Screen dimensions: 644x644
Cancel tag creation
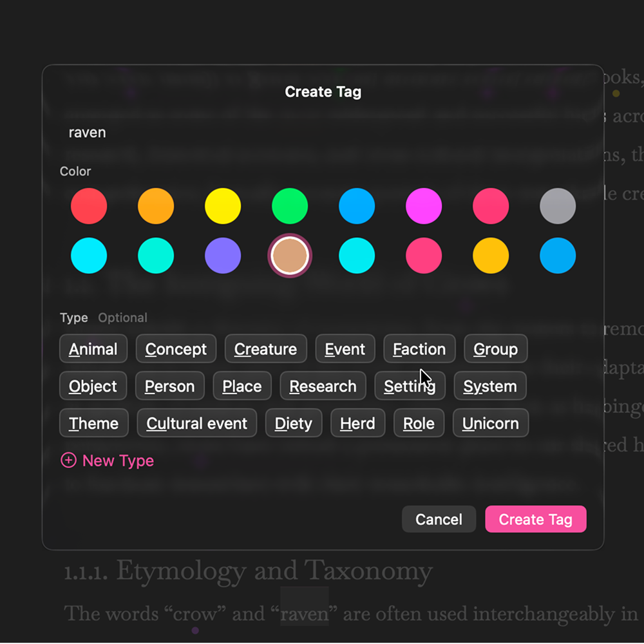coord(439,519)
